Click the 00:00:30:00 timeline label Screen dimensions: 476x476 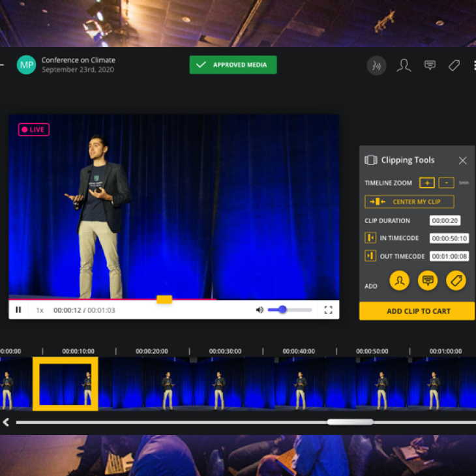tap(225, 351)
